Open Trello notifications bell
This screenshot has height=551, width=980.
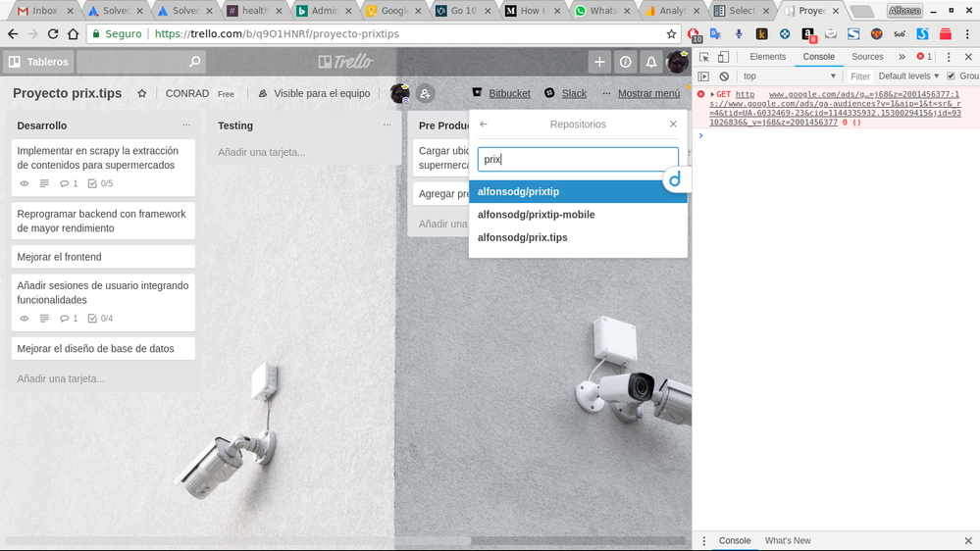(x=650, y=62)
